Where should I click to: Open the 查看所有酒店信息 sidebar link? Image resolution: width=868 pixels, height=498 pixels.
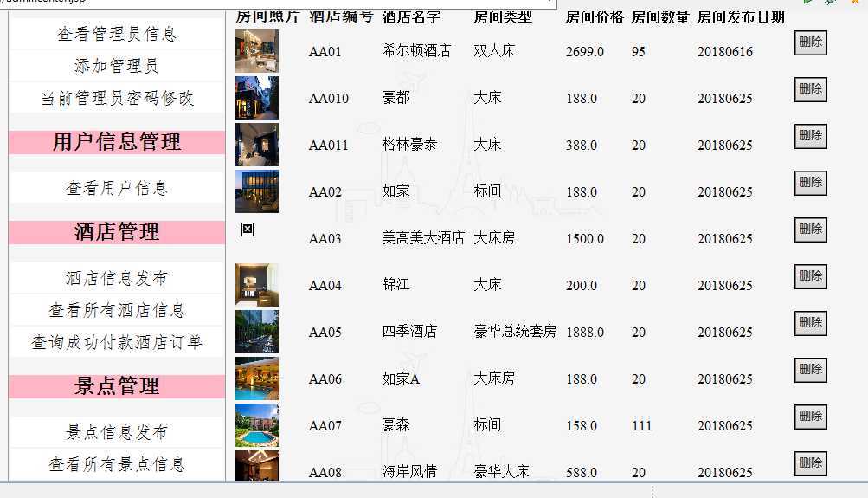click(117, 310)
